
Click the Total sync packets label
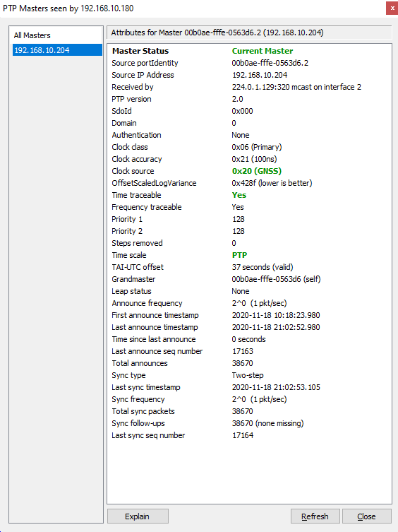click(x=143, y=411)
